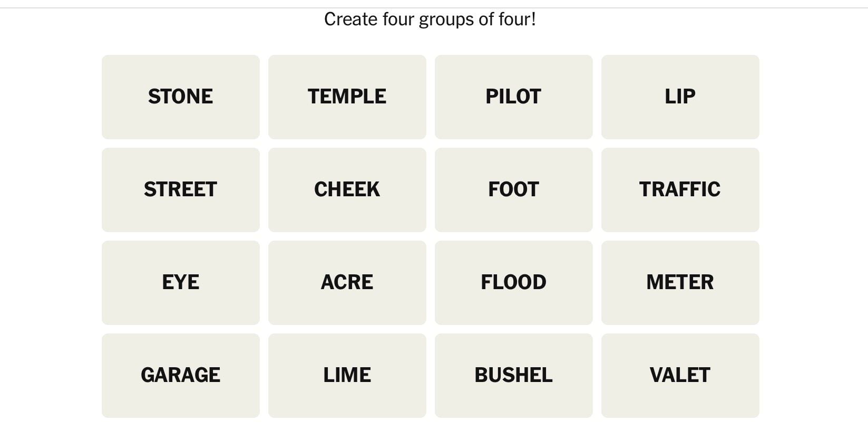Screen dimensions: 868x430
Task: Choose the LIP word tile
Action: pyautogui.click(x=680, y=97)
